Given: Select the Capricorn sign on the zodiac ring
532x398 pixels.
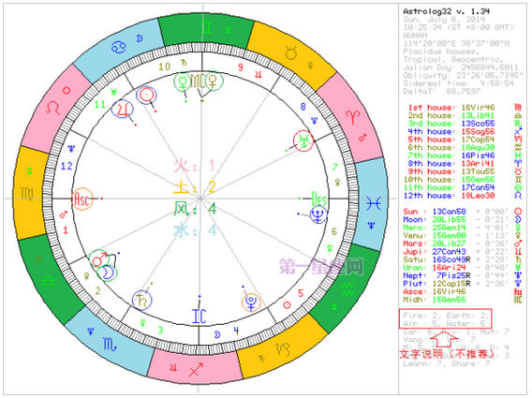Looking at the screenshot, I should click(x=283, y=348).
